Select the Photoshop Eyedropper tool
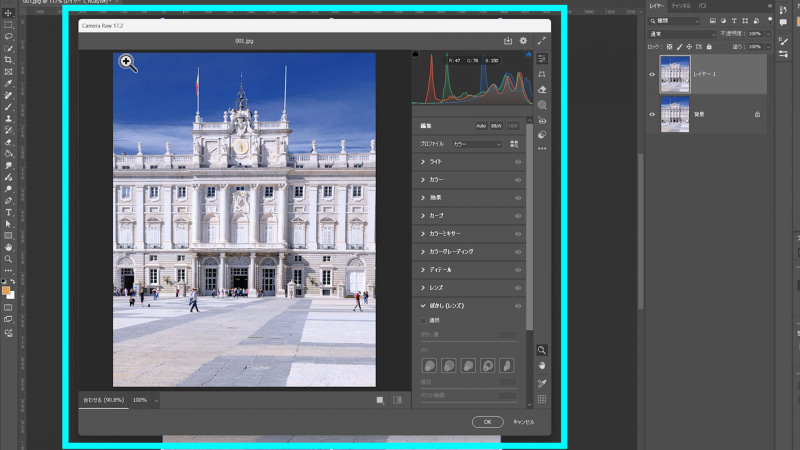The width and height of the screenshot is (800, 450). [x=8, y=83]
